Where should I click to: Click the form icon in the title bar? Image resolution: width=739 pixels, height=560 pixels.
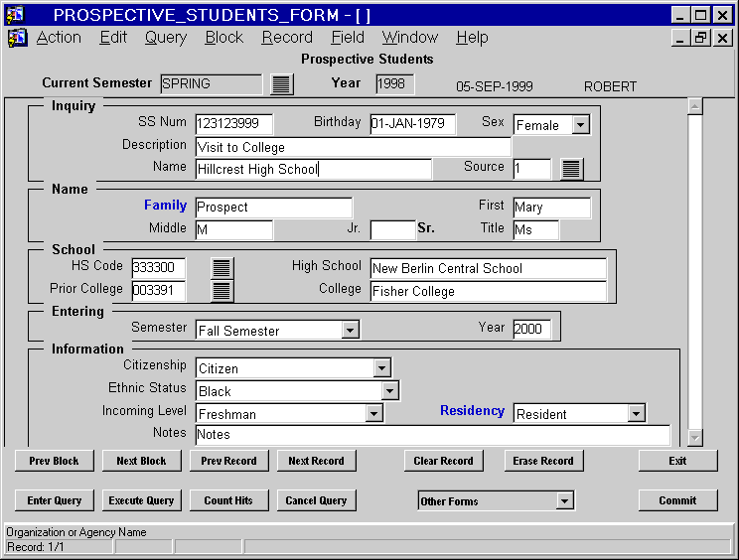coord(16,15)
